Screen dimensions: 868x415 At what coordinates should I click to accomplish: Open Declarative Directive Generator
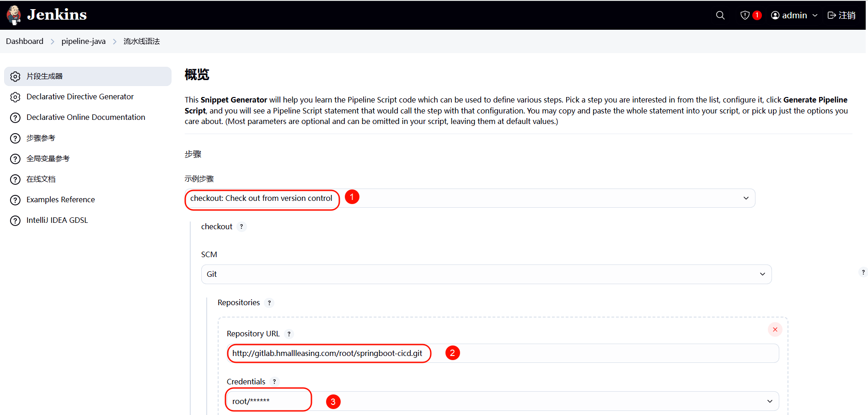pyautogui.click(x=80, y=97)
